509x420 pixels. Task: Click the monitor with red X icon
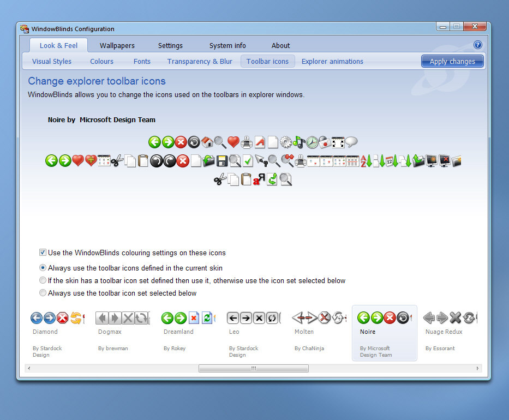pyautogui.click(x=445, y=161)
